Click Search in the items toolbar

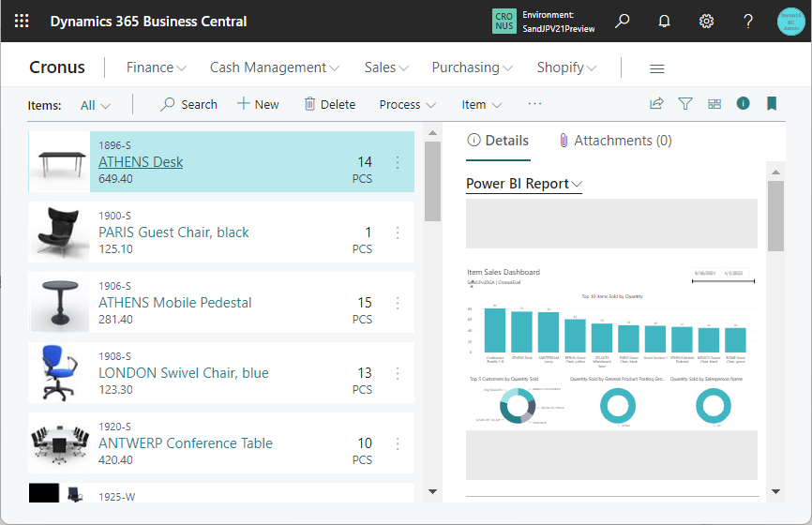[x=189, y=105]
